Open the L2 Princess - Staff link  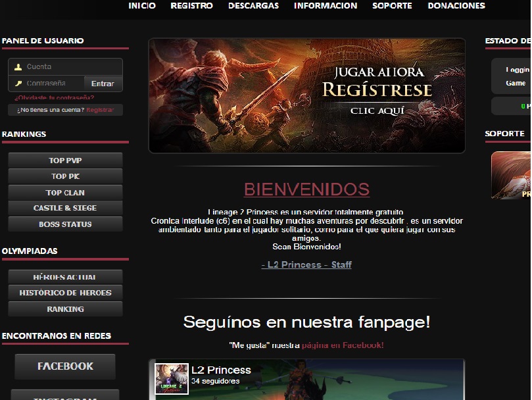(306, 264)
